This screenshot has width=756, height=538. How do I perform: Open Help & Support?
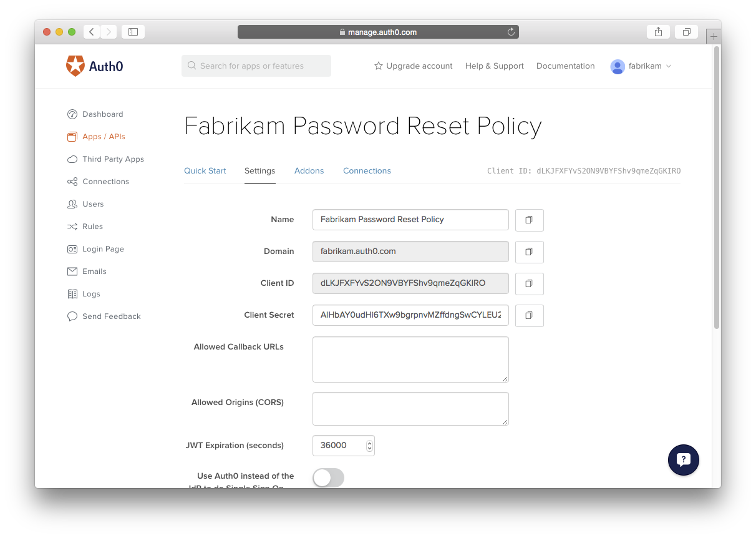(495, 66)
